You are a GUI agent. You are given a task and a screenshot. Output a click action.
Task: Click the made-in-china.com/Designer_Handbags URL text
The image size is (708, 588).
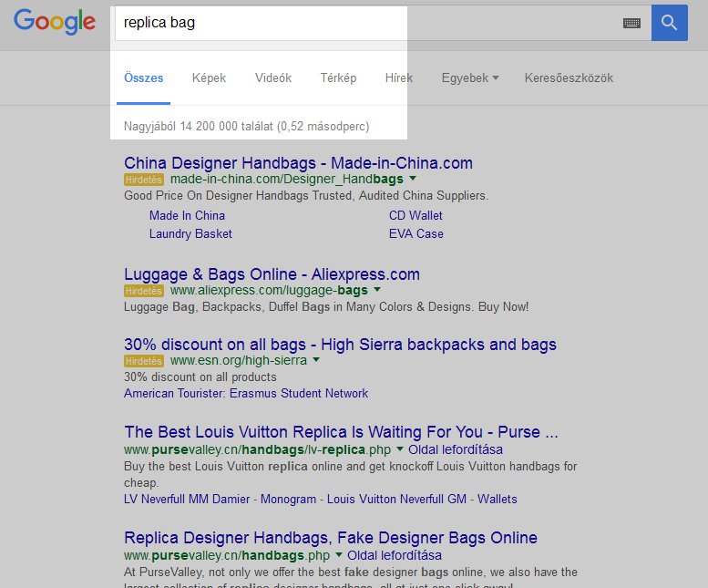coord(287,180)
